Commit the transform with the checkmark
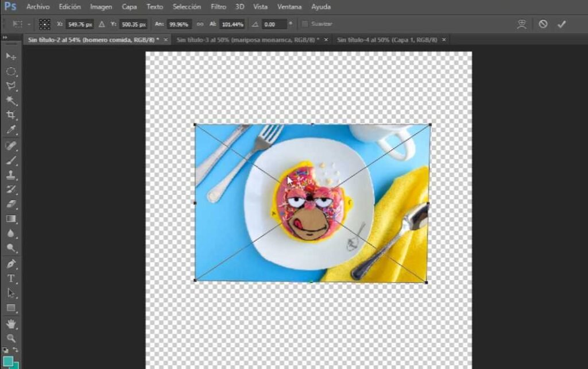The image size is (588, 369). pos(562,24)
